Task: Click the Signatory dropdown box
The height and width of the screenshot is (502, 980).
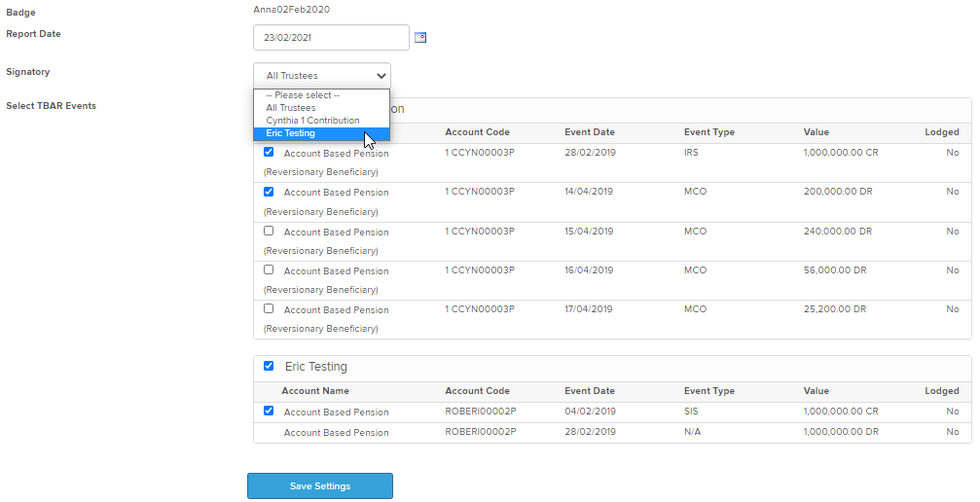Action: (x=322, y=75)
